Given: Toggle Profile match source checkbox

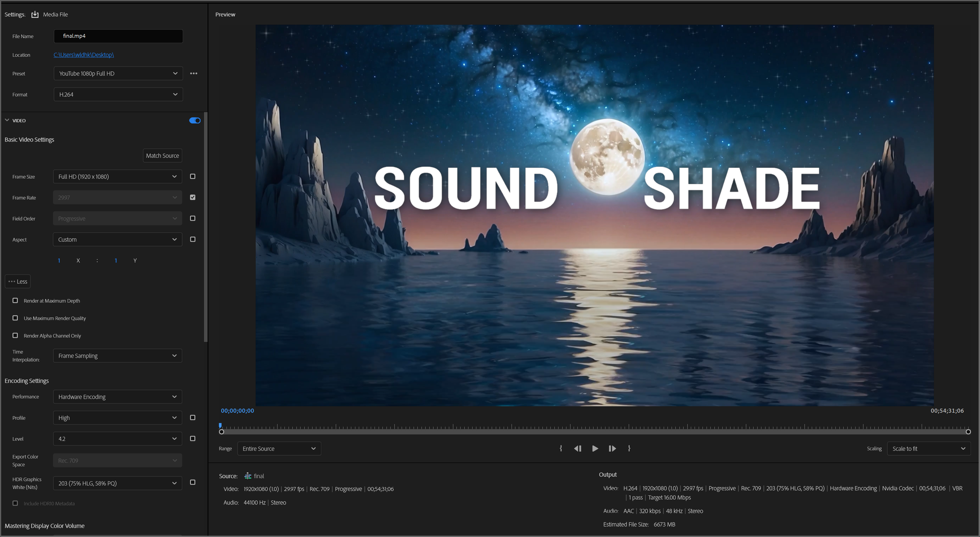Looking at the screenshot, I should (x=193, y=418).
